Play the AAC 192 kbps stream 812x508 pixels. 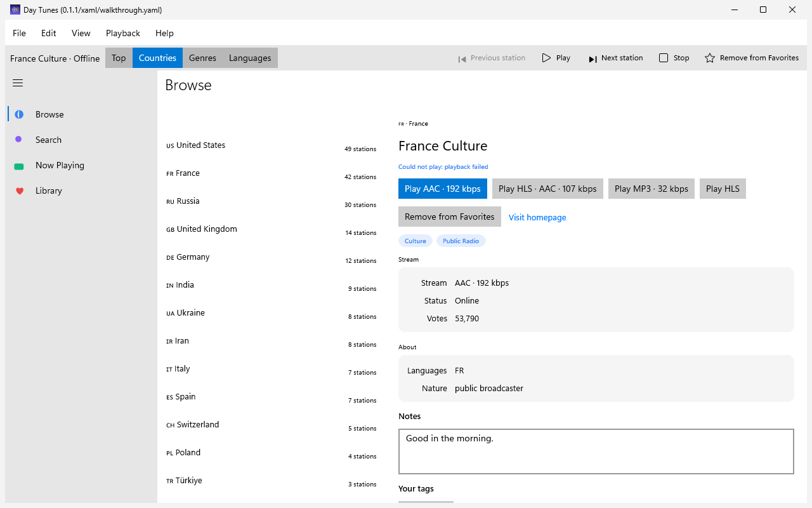443,189
